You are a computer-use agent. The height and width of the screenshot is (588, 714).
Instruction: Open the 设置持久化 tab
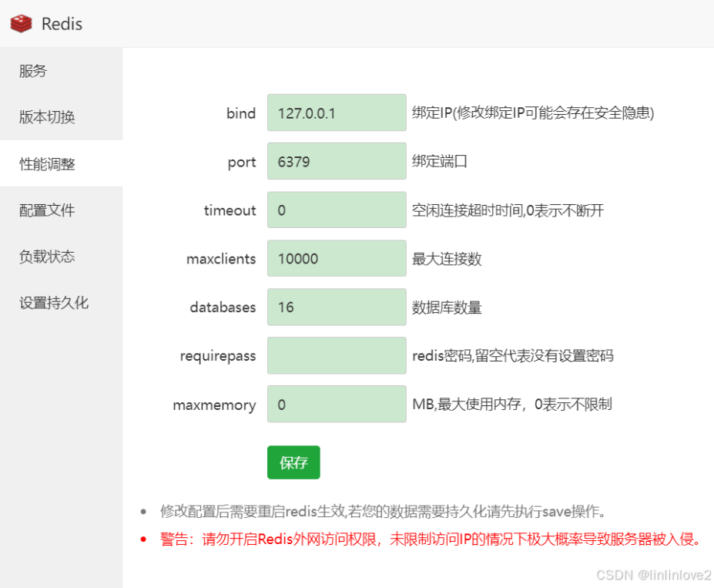pyautogui.click(x=62, y=303)
